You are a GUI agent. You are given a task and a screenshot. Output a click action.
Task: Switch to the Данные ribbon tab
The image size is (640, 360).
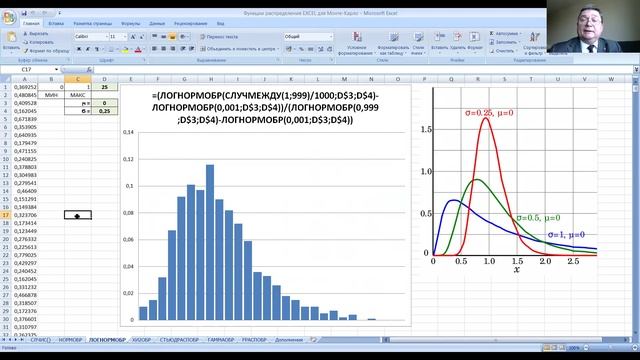click(157, 24)
